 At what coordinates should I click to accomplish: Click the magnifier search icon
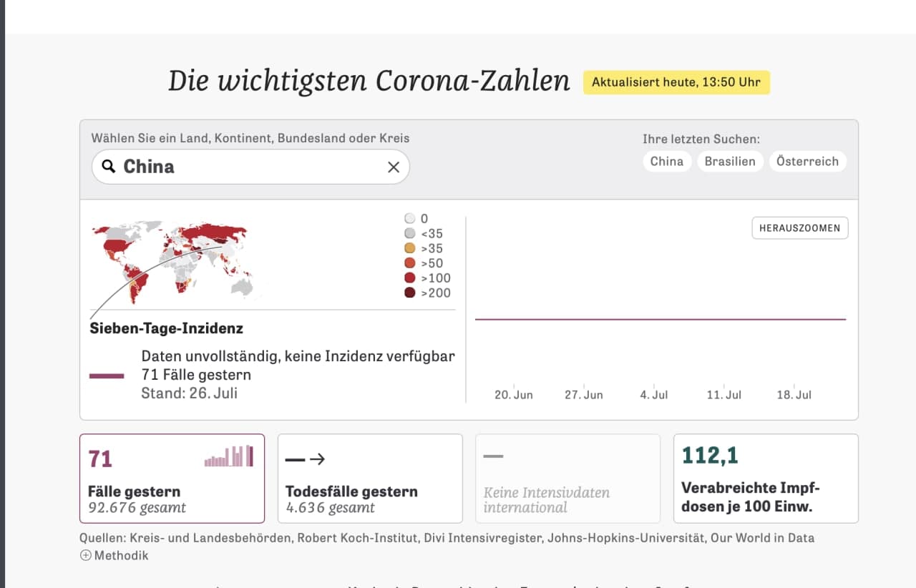point(108,167)
